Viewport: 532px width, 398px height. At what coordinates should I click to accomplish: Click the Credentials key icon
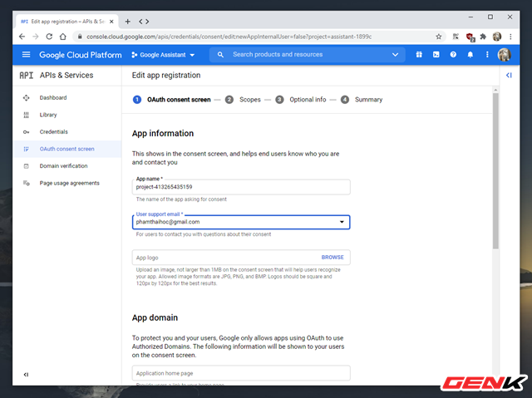pos(26,132)
